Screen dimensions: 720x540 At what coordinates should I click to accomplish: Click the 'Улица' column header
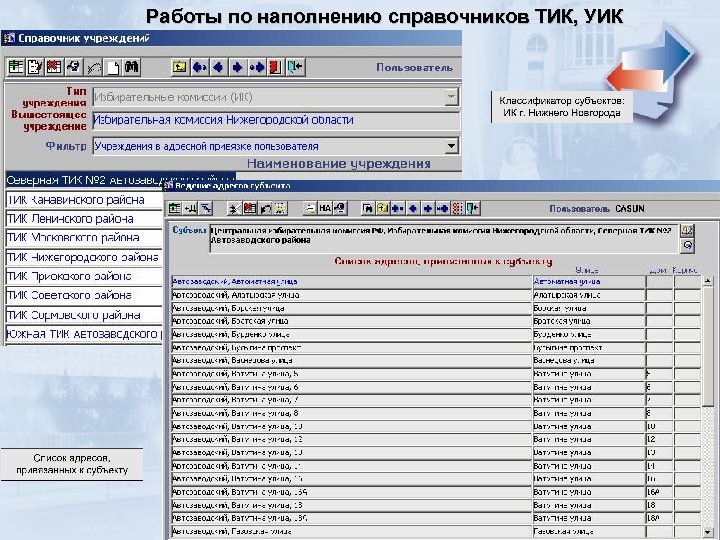point(586,270)
